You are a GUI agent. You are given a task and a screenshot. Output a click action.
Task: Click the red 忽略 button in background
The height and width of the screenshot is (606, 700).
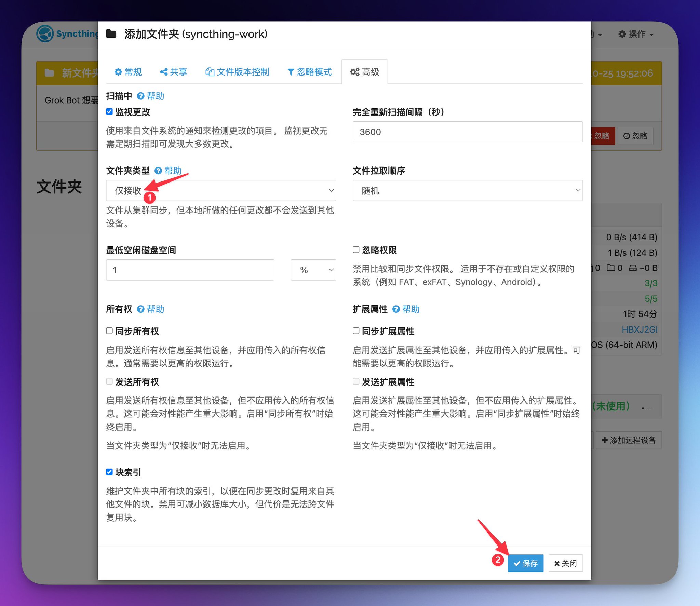click(603, 136)
